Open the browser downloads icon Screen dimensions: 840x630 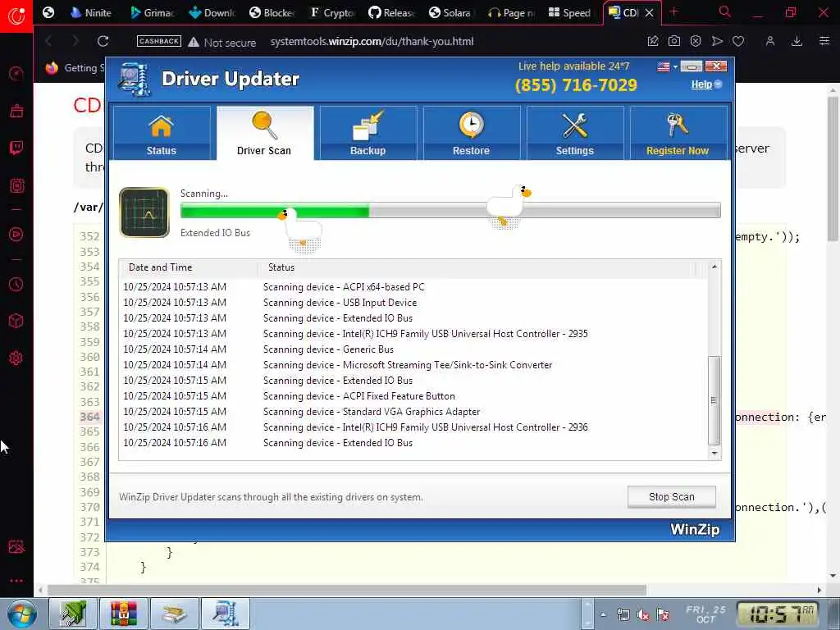click(797, 41)
